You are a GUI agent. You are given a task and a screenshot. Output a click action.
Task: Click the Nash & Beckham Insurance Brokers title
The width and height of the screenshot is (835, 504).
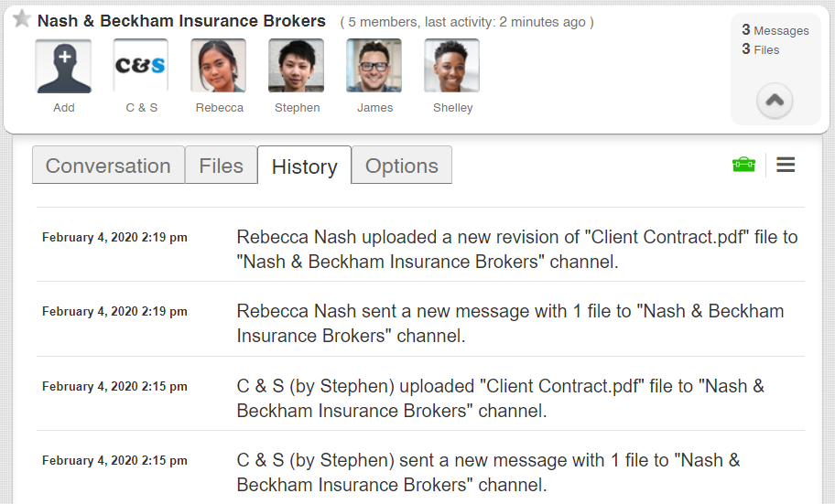pyautogui.click(x=181, y=21)
